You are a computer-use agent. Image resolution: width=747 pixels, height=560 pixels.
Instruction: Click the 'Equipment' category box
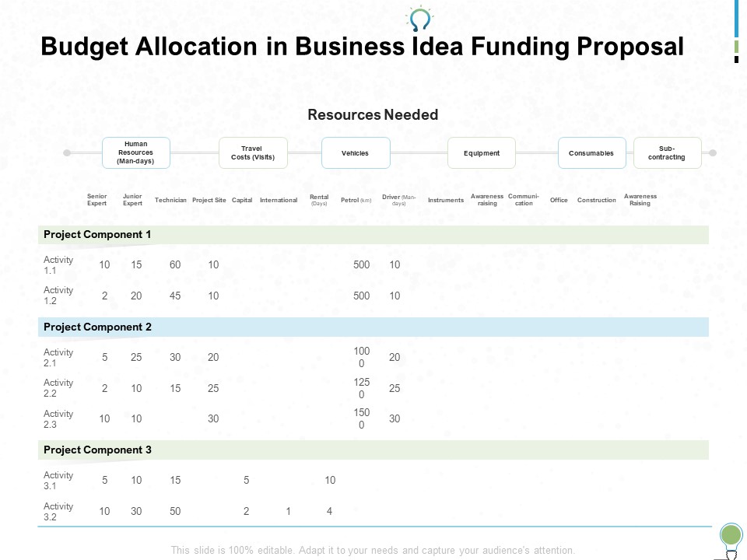pyautogui.click(x=482, y=153)
